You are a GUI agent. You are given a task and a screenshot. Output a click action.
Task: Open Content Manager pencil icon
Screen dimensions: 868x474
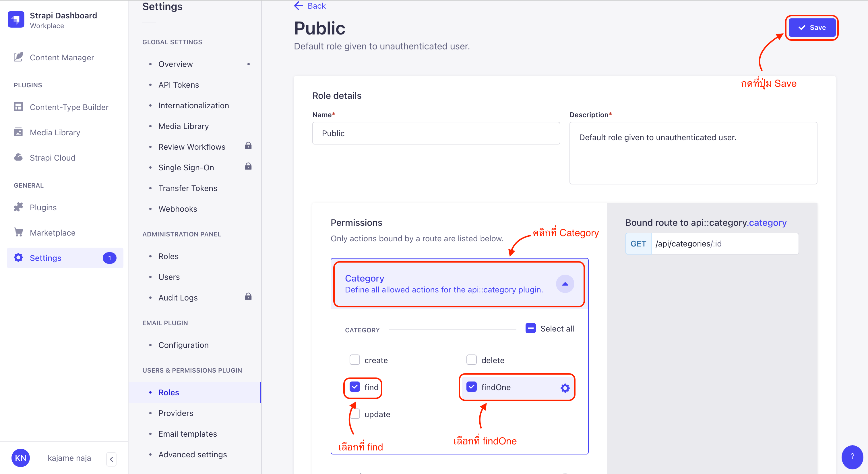[18, 57]
